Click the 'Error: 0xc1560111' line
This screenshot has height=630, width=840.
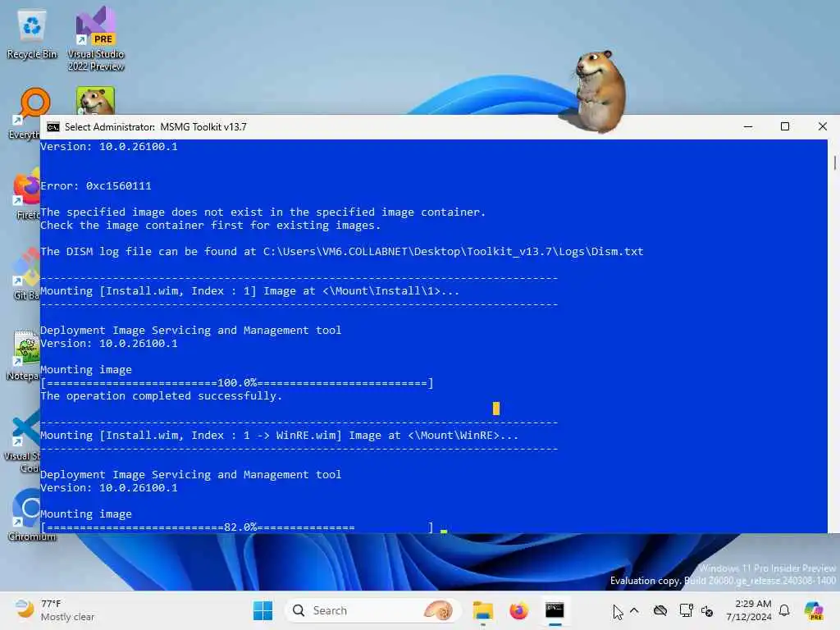(96, 186)
